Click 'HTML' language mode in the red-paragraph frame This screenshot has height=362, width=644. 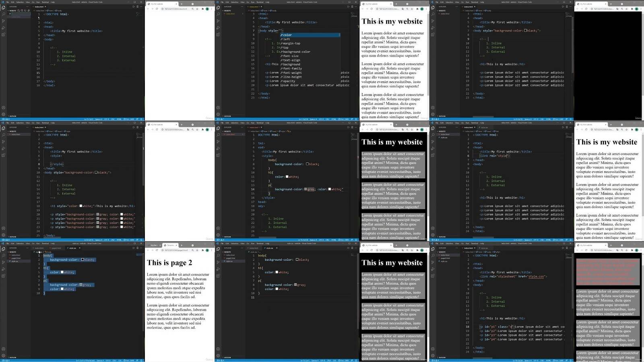[x=548, y=360]
